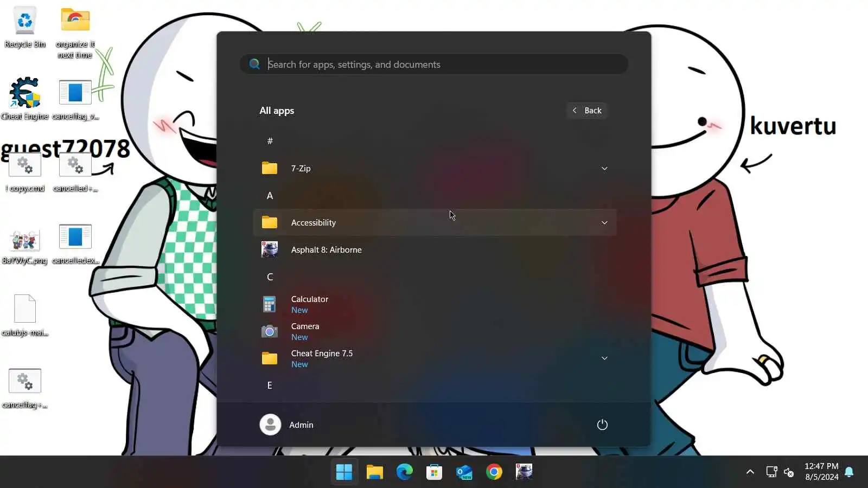Launch Calculator from the app list
Image resolution: width=868 pixels, height=488 pixels.
(435, 304)
